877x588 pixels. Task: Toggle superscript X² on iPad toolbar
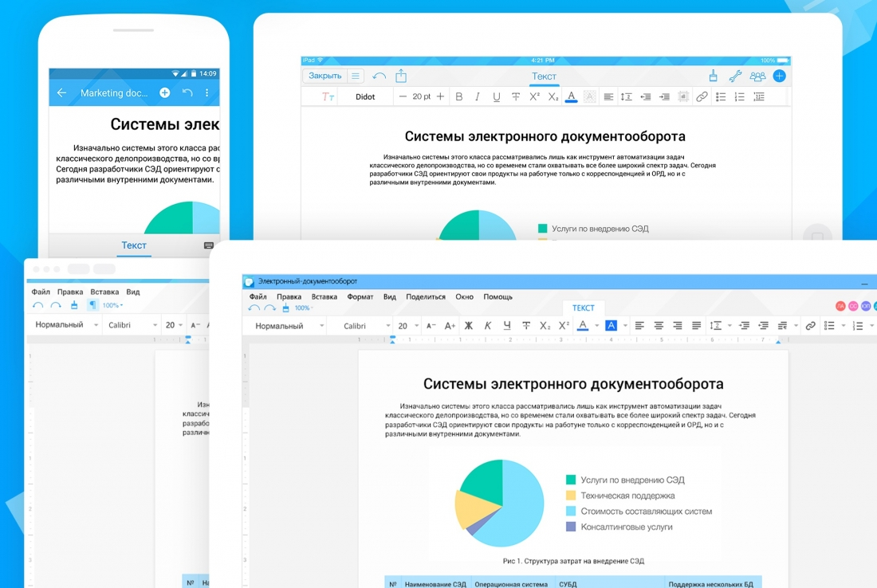[x=534, y=96]
